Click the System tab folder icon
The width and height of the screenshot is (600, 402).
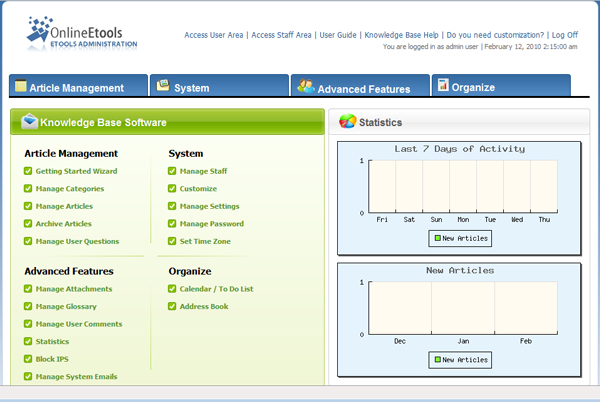pyautogui.click(x=163, y=85)
